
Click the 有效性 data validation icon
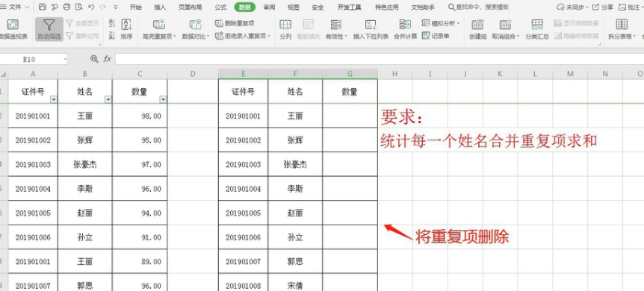click(x=336, y=25)
